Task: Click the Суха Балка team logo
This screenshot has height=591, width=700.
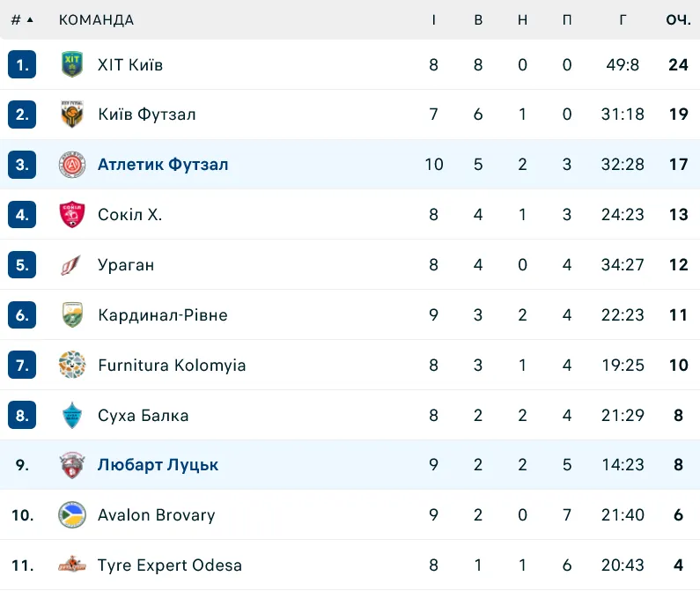Action: (71, 416)
